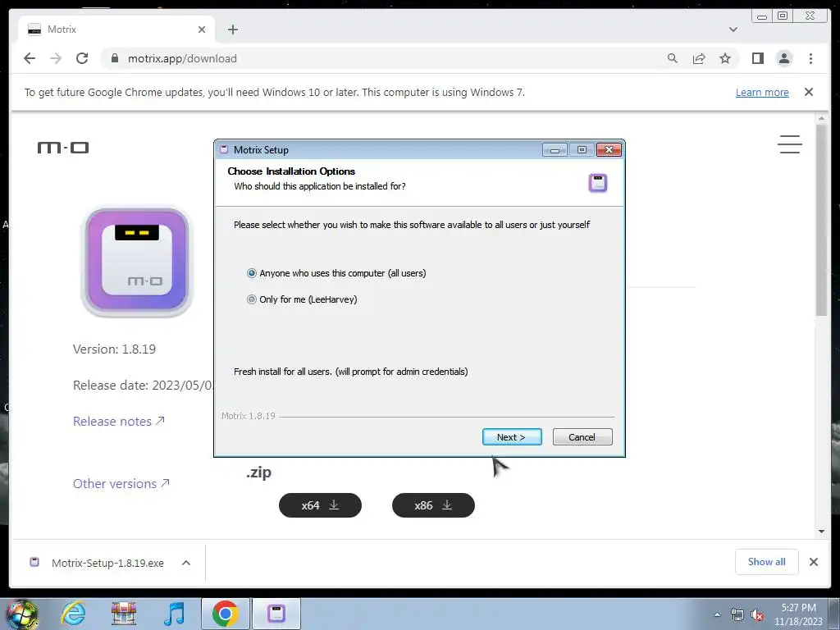Image resolution: width=840 pixels, height=630 pixels.
Task: Click muted volume icon in tray
Action: tap(757, 614)
